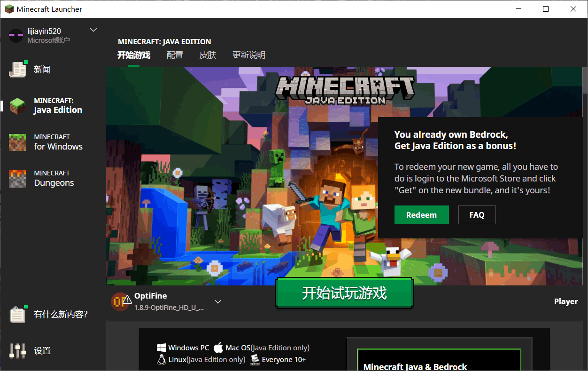Click the Everyone 10+ rating icon
This screenshot has width=588, height=371.
tap(255, 360)
